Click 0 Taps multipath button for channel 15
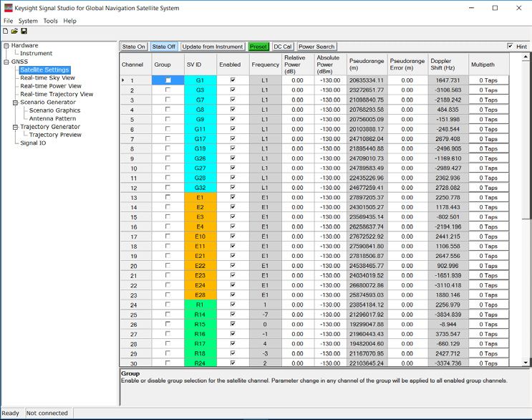This screenshot has height=420, width=532. [x=488, y=217]
